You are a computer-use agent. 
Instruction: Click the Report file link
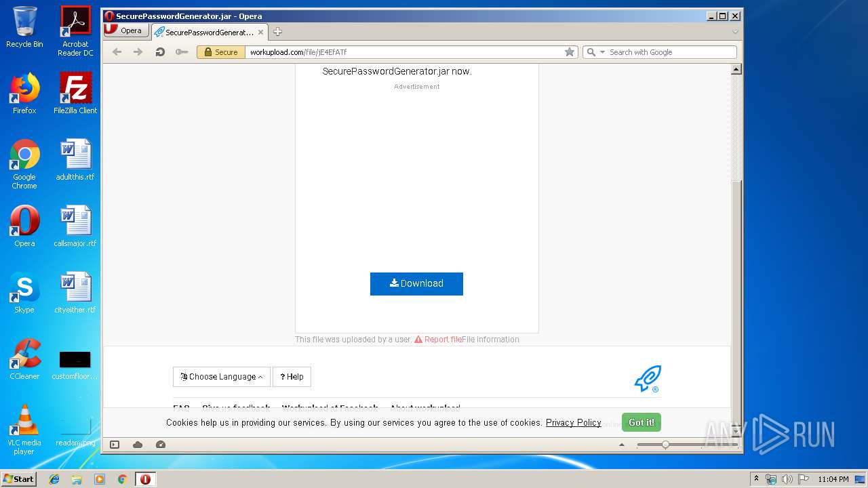click(438, 340)
